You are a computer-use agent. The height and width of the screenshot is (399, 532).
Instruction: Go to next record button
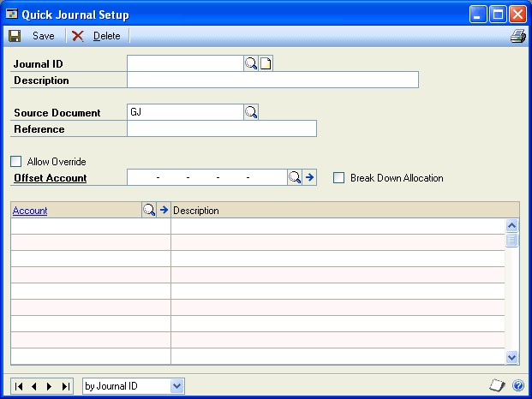click(x=49, y=386)
